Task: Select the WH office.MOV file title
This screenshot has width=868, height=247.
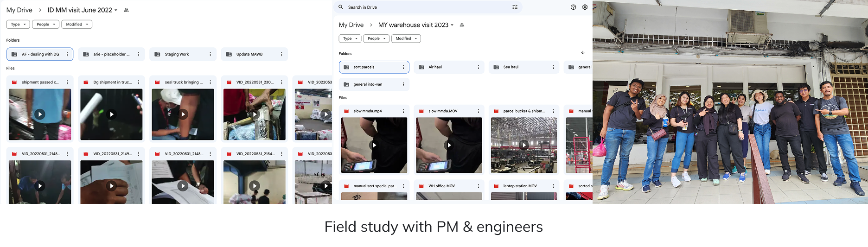Action: click(441, 186)
